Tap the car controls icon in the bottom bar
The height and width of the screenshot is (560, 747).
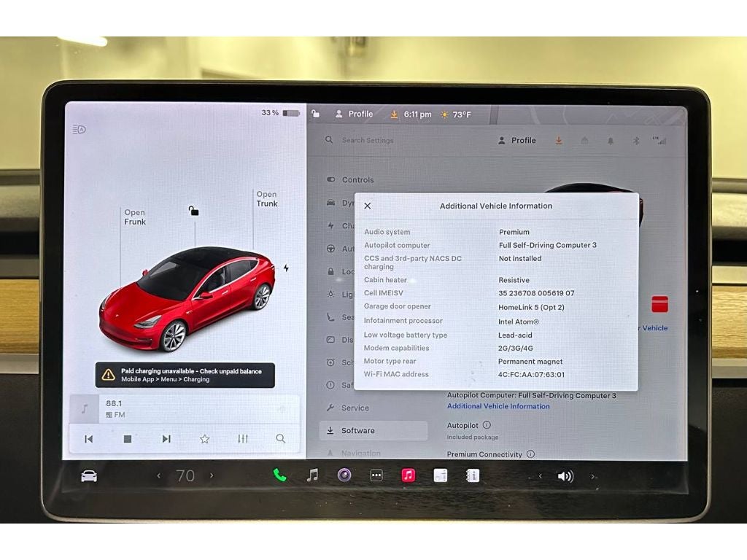tap(89, 475)
